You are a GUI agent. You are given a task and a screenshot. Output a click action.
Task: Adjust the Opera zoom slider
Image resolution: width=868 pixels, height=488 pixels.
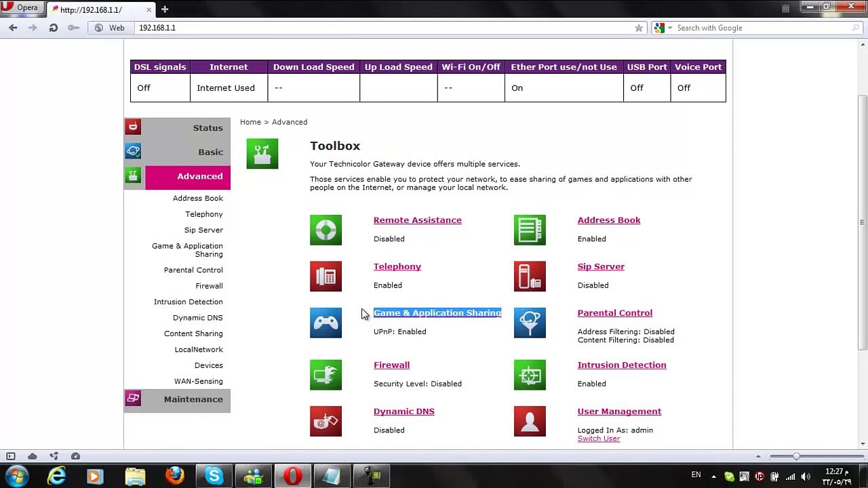pyautogui.click(x=796, y=456)
